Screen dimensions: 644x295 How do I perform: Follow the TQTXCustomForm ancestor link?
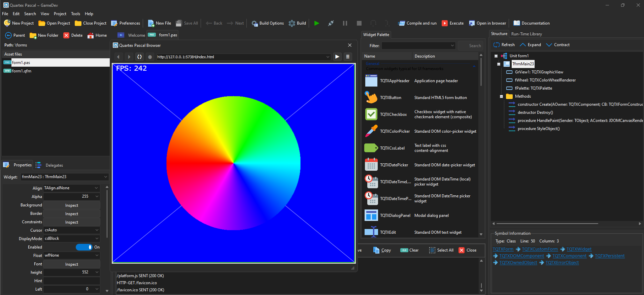[x=540, y=249]
